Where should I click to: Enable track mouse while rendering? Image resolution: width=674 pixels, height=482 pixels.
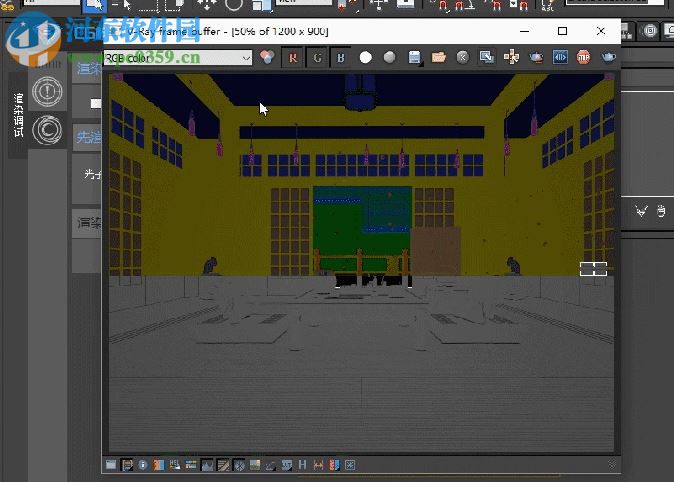point(511,57)
